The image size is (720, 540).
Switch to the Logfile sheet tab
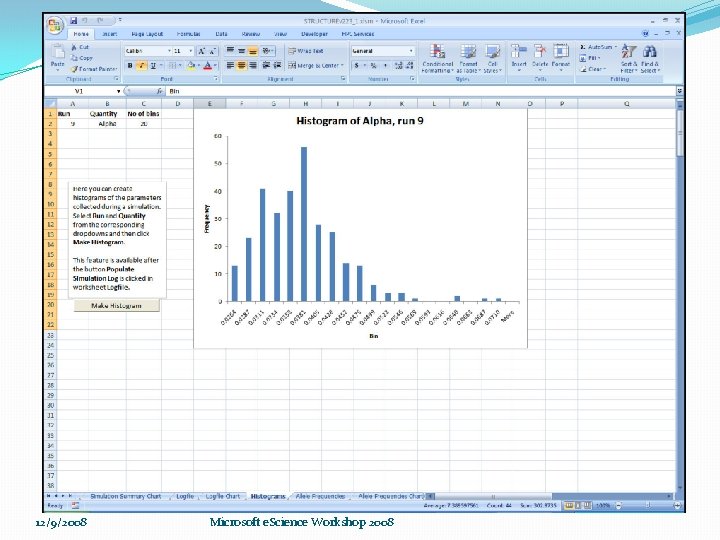(185, 496)
